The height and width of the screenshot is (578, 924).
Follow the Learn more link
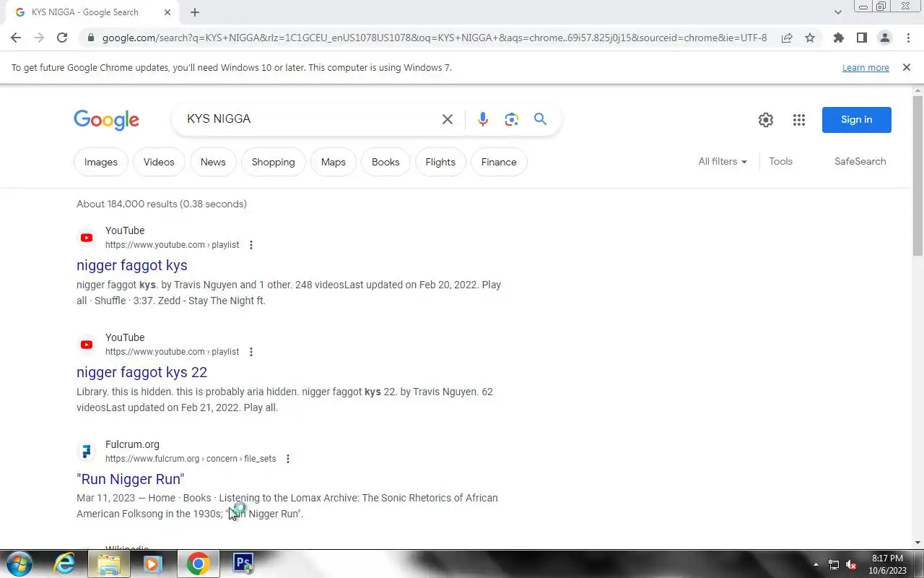coord(866,68)
